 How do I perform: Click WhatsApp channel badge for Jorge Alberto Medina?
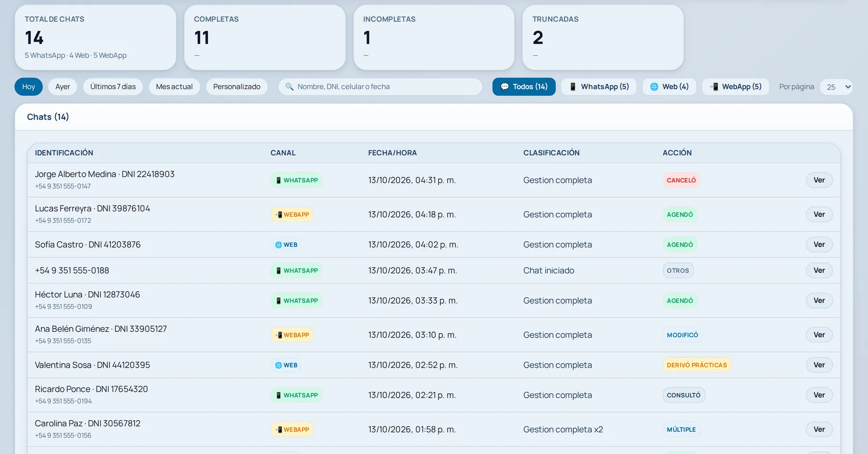[296, 180]
